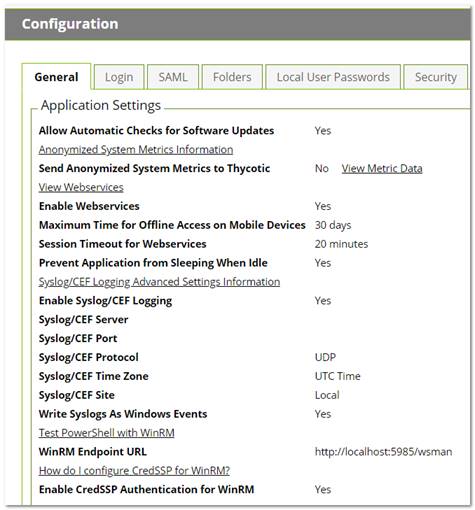Switch to the Login tab
This screenshot has width=475, height=510.
point(119,77)
